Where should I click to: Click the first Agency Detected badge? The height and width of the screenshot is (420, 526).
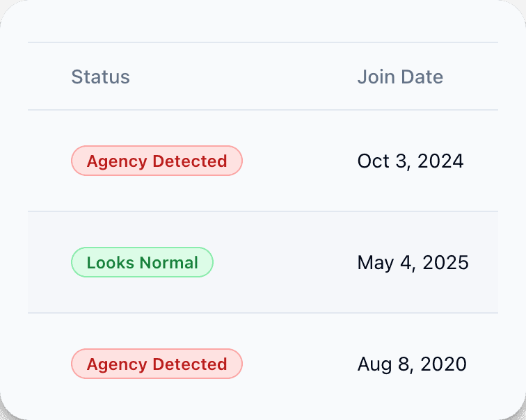coord(157,161)
